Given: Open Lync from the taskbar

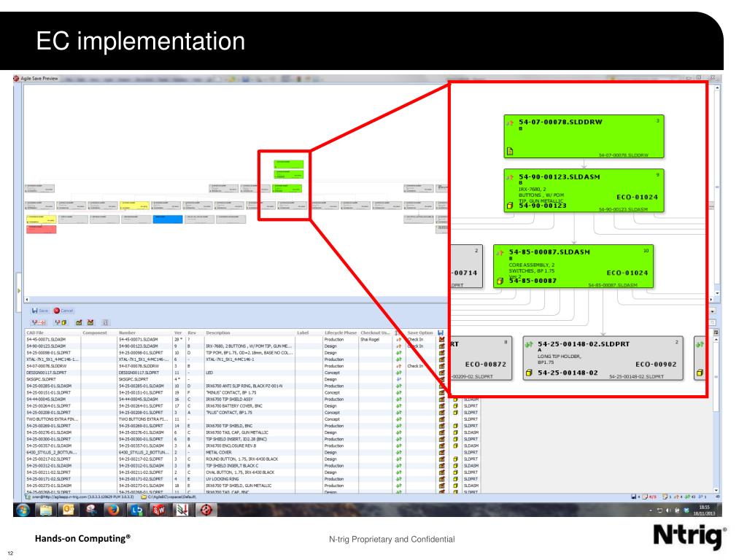Looking at the screenshot, I should (136, 510).
